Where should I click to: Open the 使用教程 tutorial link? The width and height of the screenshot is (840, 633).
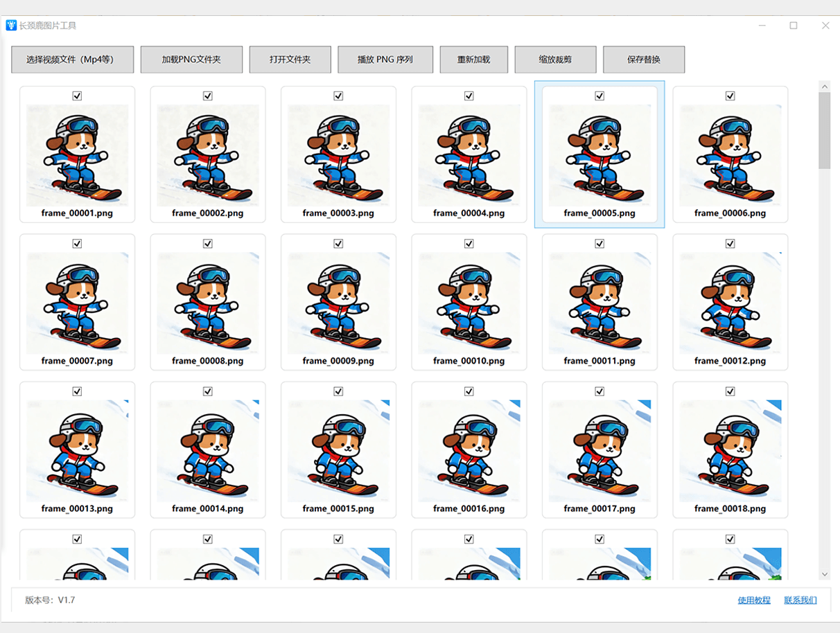tap(754, 600)
